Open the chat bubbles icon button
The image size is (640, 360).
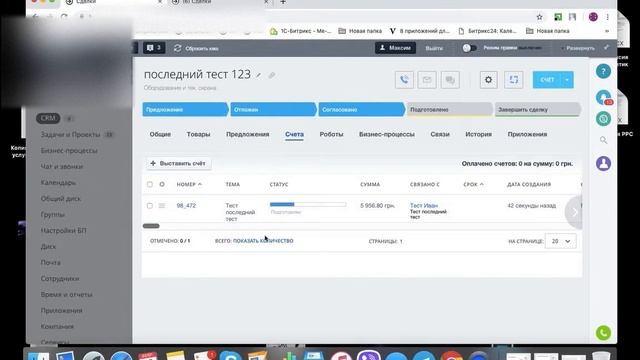click(450, 80)
